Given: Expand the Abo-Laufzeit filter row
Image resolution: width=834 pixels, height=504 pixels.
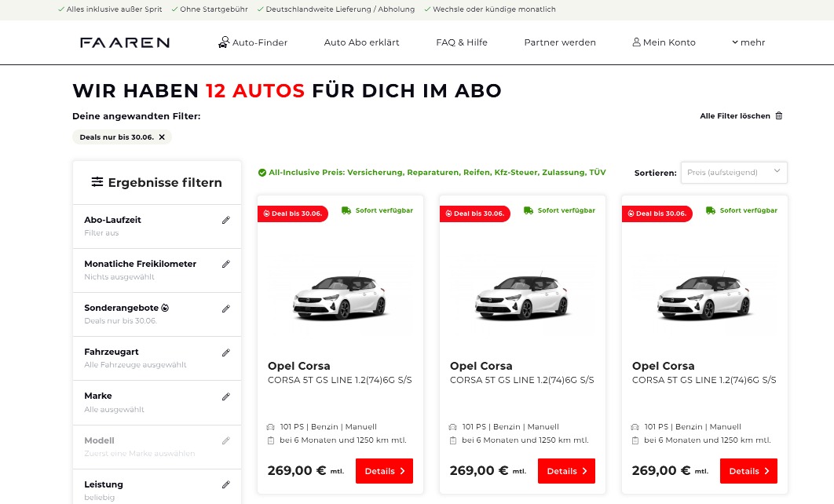Looking at the screenshot, I should 157,226.
